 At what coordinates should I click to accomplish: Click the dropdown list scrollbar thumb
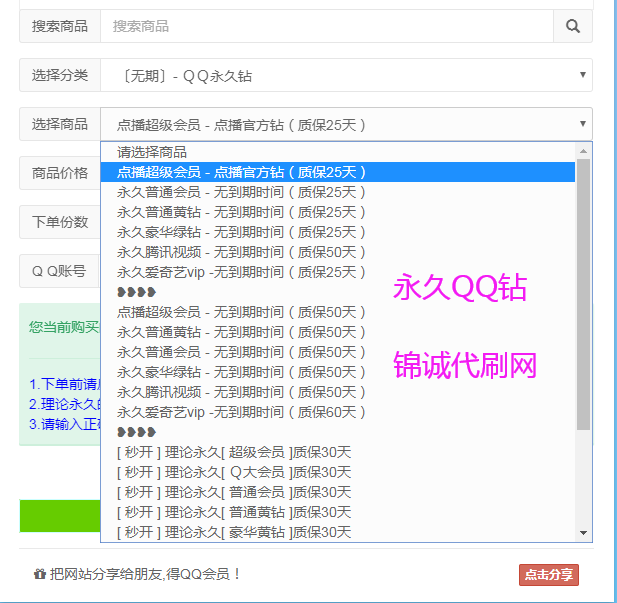click(x=584, y=290)
